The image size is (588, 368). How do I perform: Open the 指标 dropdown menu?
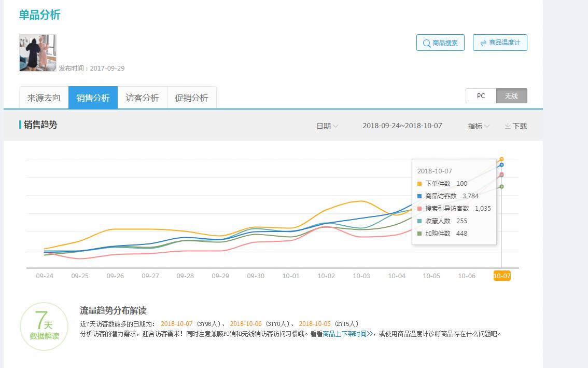click(x=478, y=126)
